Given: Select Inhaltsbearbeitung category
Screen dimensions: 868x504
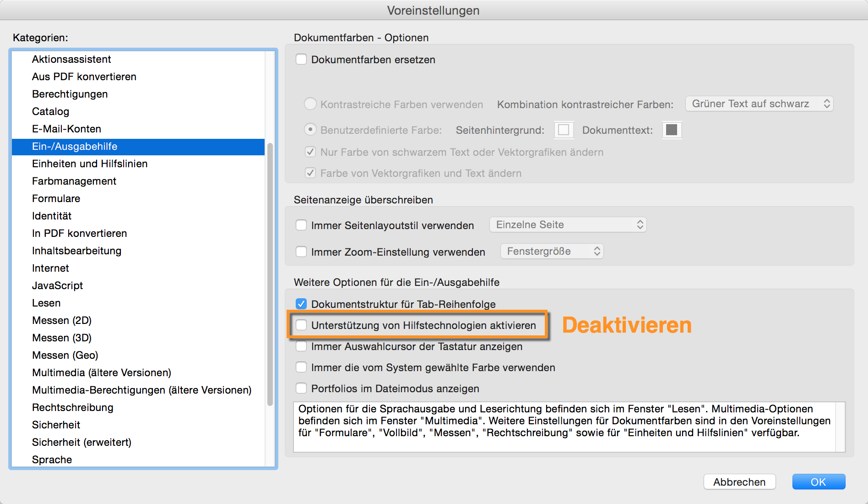Looking at the screenshot, I should coord(138,251).
